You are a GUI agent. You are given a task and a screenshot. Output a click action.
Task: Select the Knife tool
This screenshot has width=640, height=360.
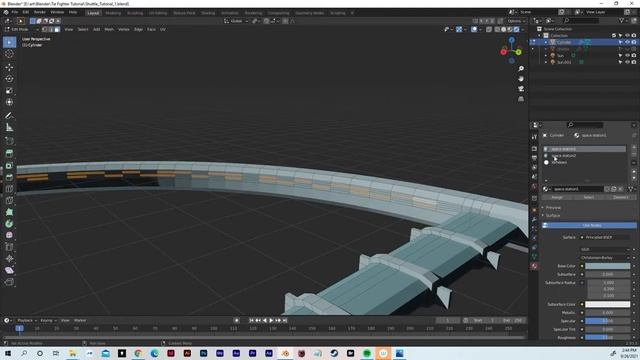coord(9,200)
